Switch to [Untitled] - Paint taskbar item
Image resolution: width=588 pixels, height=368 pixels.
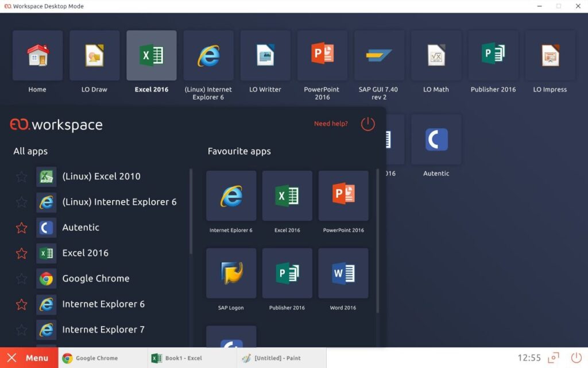[x=281, y=358]
